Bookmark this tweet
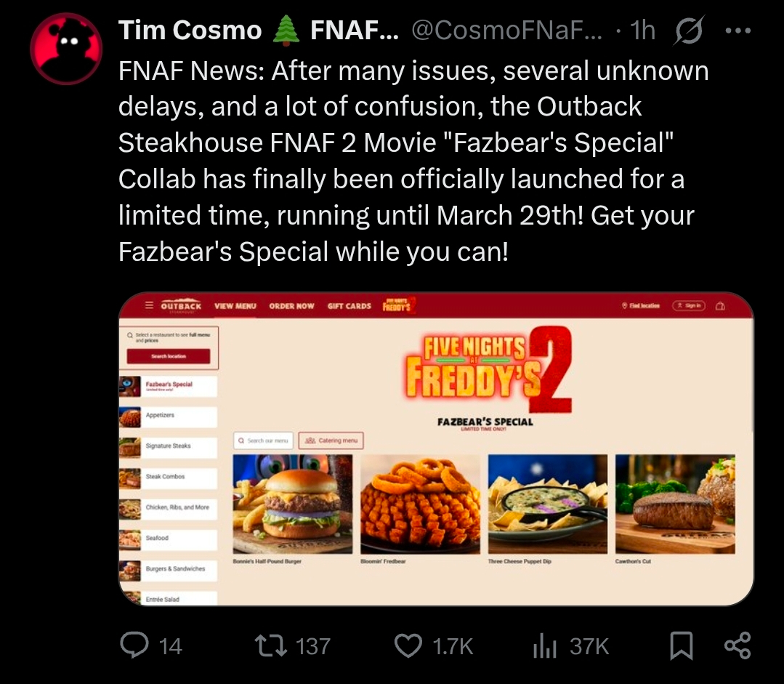This screenshot has width=784, height=684. pos(681,645)
